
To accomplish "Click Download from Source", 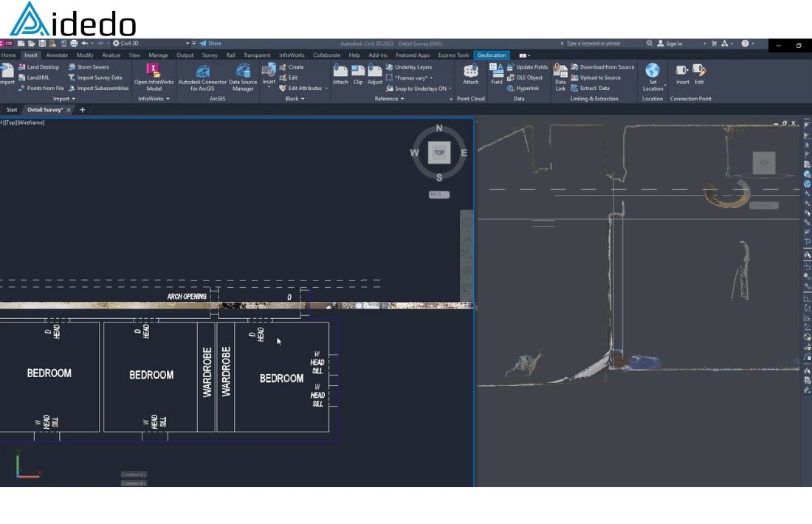I will click(x=603, y=67).
